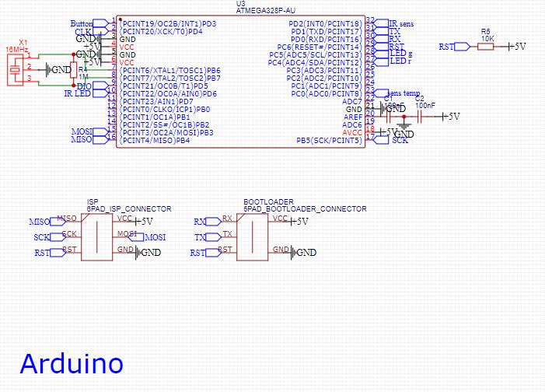
Task: Click pin label PC4(ADC4/SDA/PCINT12)
Action: [315, 62]
